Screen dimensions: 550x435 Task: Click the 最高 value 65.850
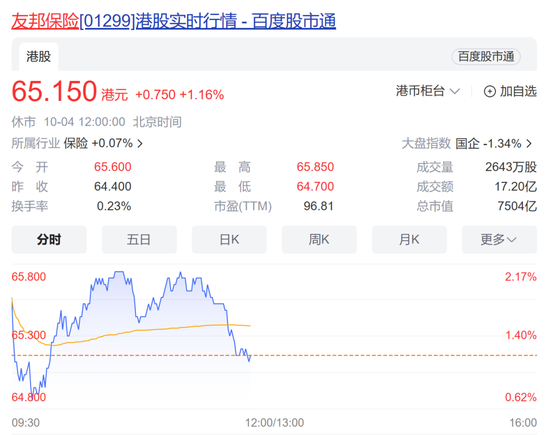pos(315,167)
